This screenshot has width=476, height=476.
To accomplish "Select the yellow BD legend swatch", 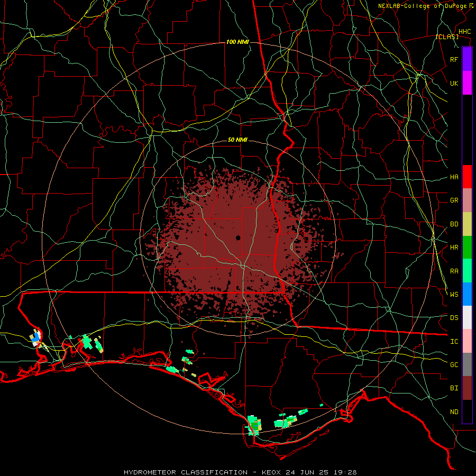I will coord(467,224).
